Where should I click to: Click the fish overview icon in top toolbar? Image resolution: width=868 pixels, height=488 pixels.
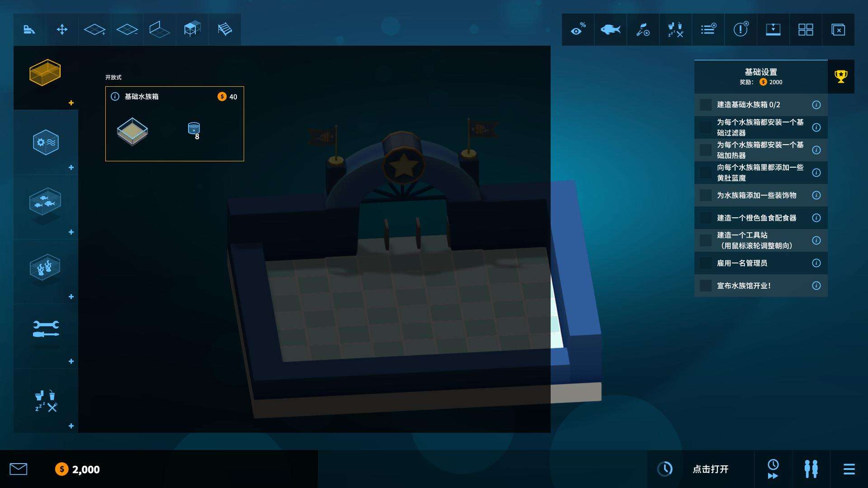(610, 30)
